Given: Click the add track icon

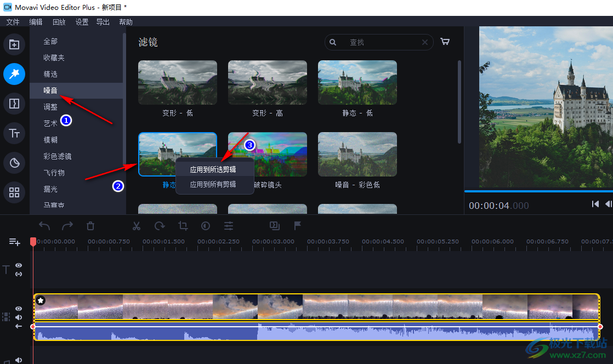Looking at the screenshot, I should pyautogui.click(x=14, y=242).
